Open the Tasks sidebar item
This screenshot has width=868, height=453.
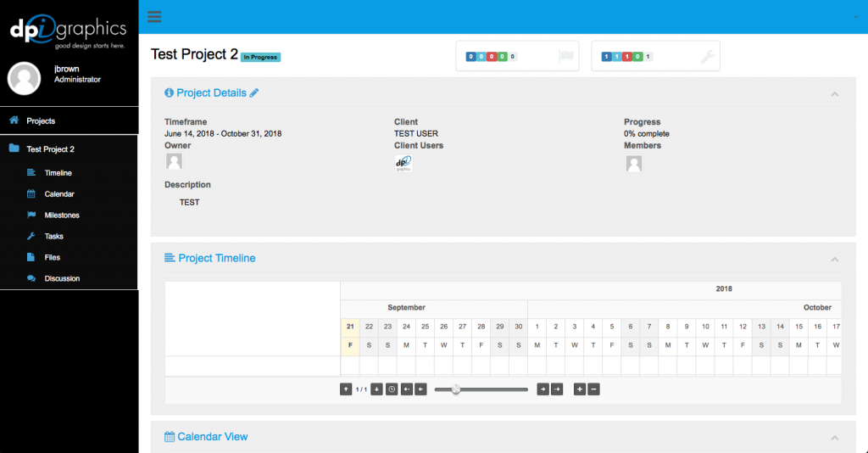tap(53, 236)
